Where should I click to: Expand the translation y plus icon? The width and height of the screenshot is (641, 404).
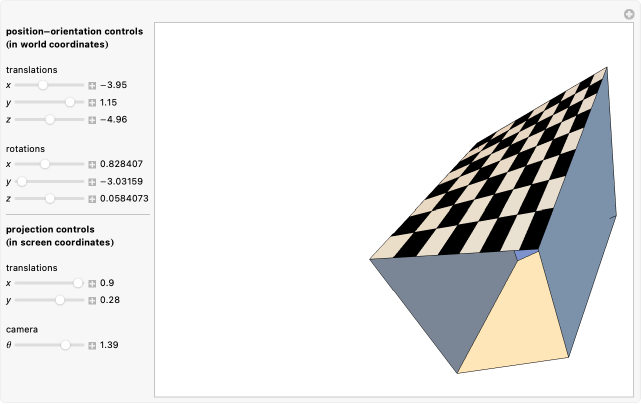click(x=92, y=103)
